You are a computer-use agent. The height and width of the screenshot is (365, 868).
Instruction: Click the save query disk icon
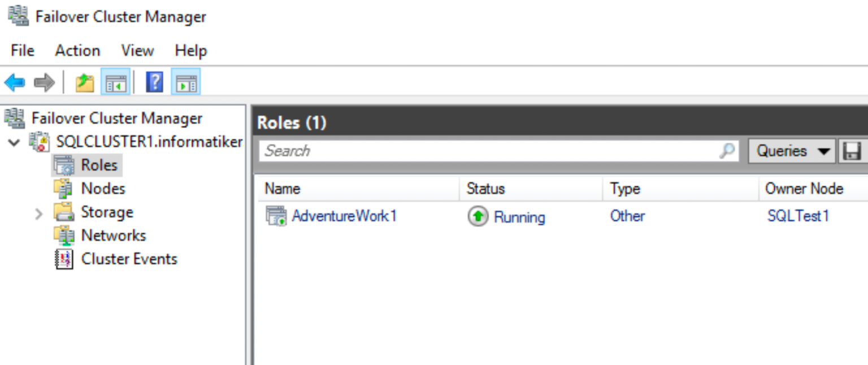(x=851, y=151)
